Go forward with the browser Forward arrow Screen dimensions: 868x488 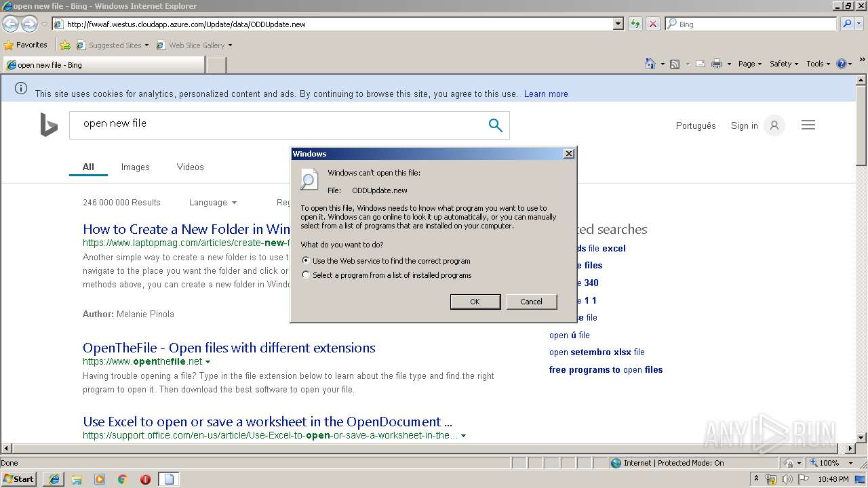[29, 24]
